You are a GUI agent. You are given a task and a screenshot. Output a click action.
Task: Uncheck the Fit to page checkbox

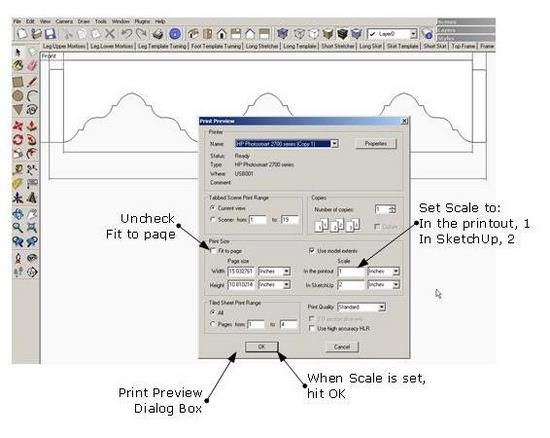coord(213,251)
